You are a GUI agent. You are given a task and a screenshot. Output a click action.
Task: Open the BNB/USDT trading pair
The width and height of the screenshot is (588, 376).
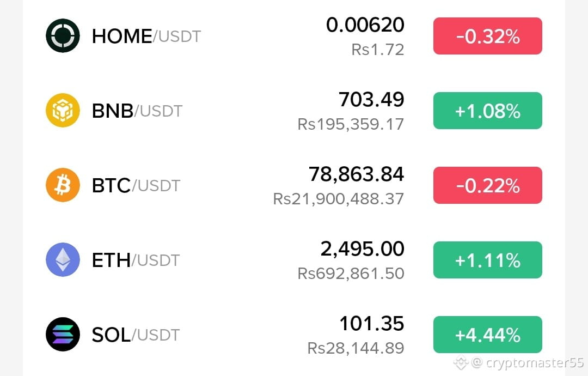click(x=137, y=111)
